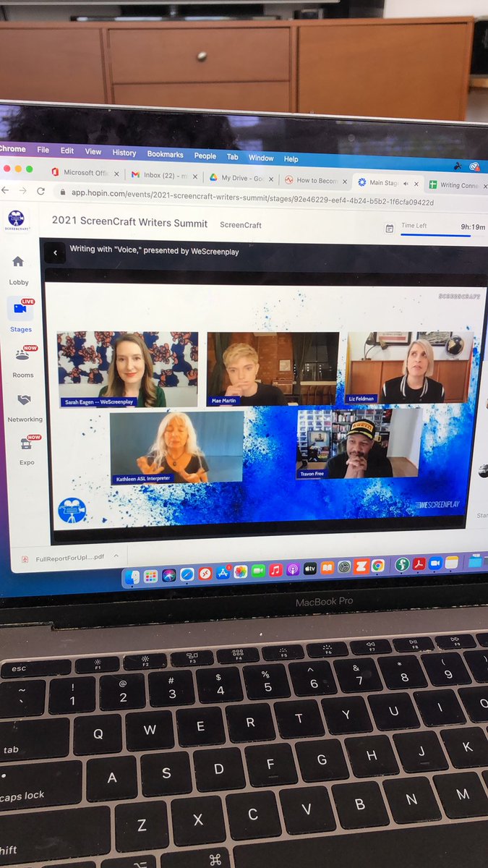The width and height of the screenshot is (488, 868).
Task: Open the Chrome Bookmarks menu
Action: [166, 154]
